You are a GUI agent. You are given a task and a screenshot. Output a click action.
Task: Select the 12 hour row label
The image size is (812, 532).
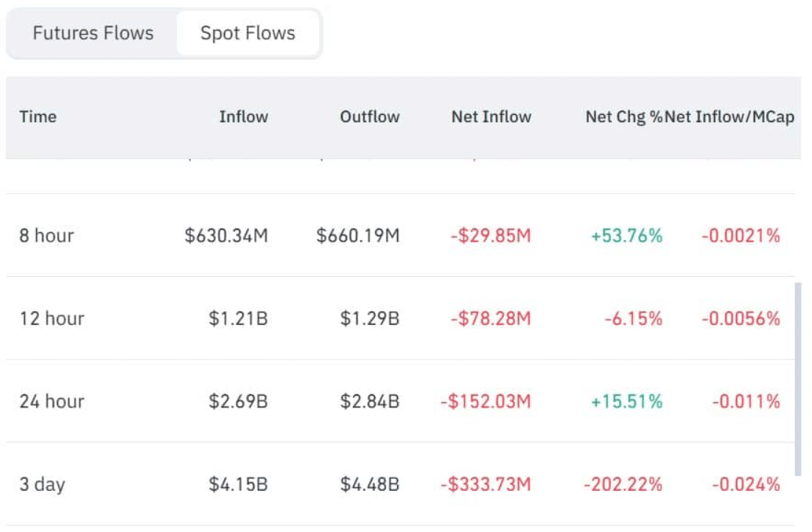click(x=52, y=318)
